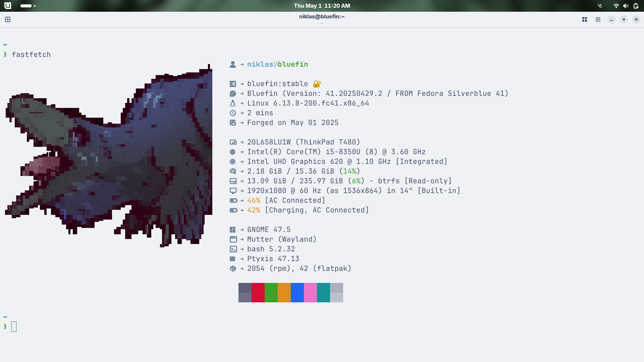Image resolution: width=644 pixels, height=362 pixels.
Task: Click the red color swatch in fastfetch output
Action: point(258,293)
